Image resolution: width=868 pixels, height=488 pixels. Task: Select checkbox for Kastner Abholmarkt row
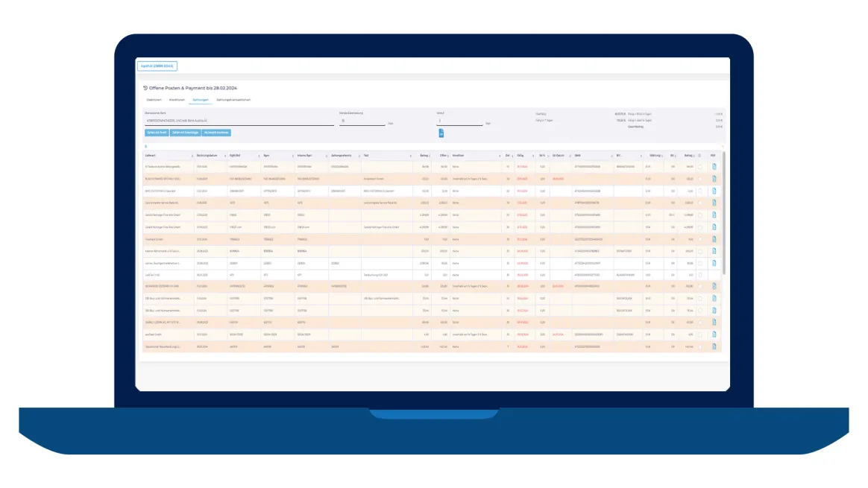699,251
